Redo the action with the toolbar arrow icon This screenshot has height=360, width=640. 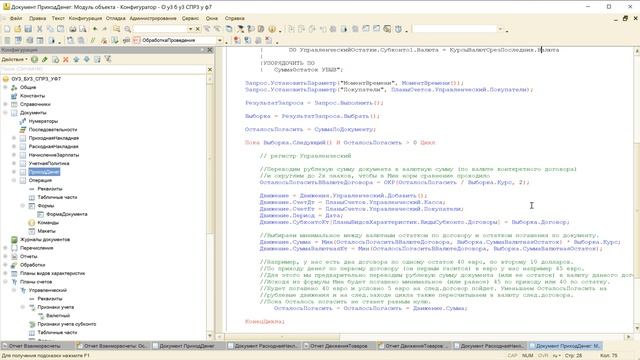(x=104, y=29)
